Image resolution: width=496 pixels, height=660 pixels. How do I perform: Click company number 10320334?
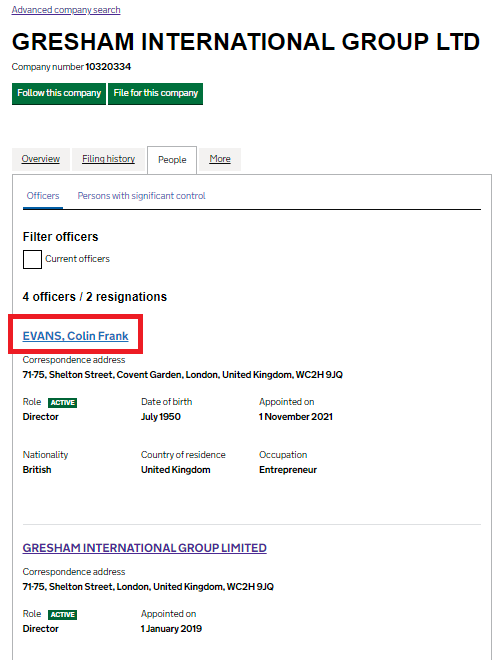coord(108,67)
